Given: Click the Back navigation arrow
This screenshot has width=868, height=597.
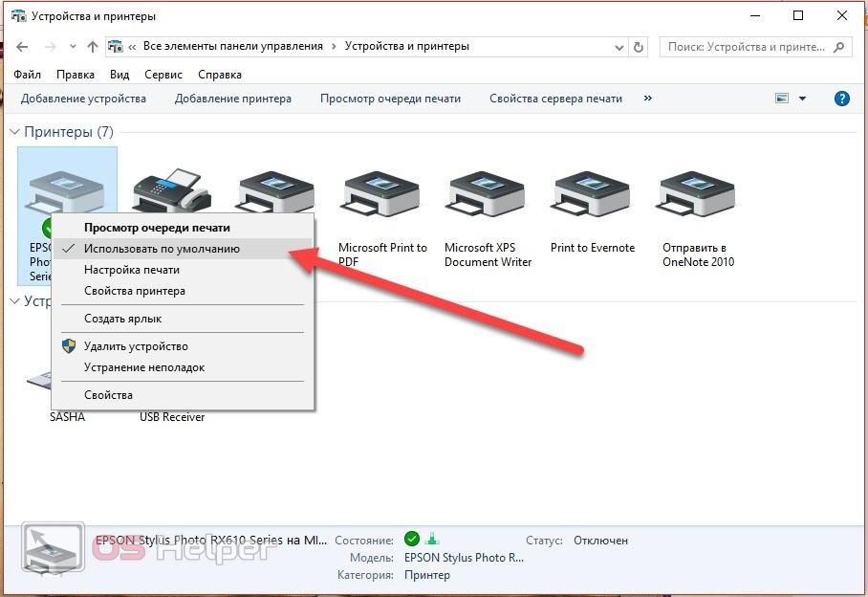Looking at the screenshot, I should [22, 47].
